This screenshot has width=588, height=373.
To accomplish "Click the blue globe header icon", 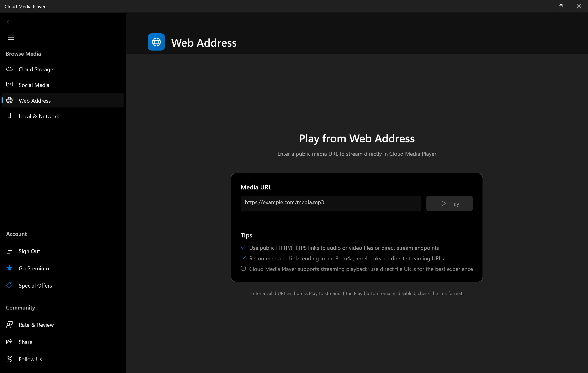I will tap(156, 42).
